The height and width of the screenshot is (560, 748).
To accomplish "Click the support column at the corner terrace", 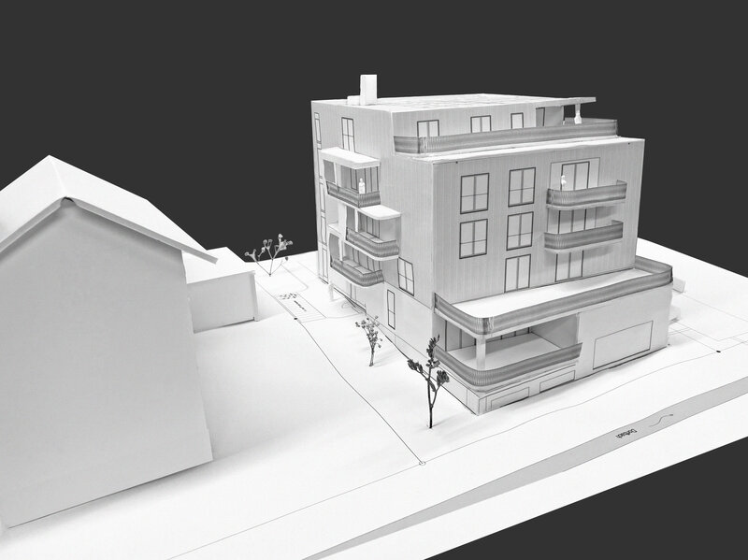I will coord(481,352).
